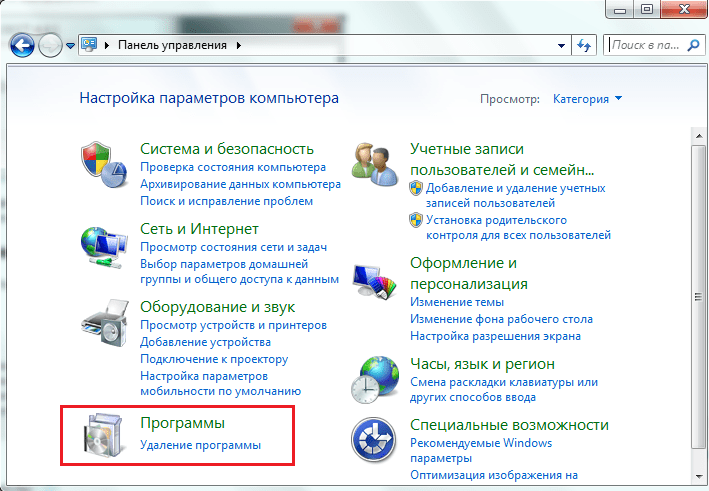
Task: Click Смена раскладки клавиатуры link
Action: click(504, 390)
